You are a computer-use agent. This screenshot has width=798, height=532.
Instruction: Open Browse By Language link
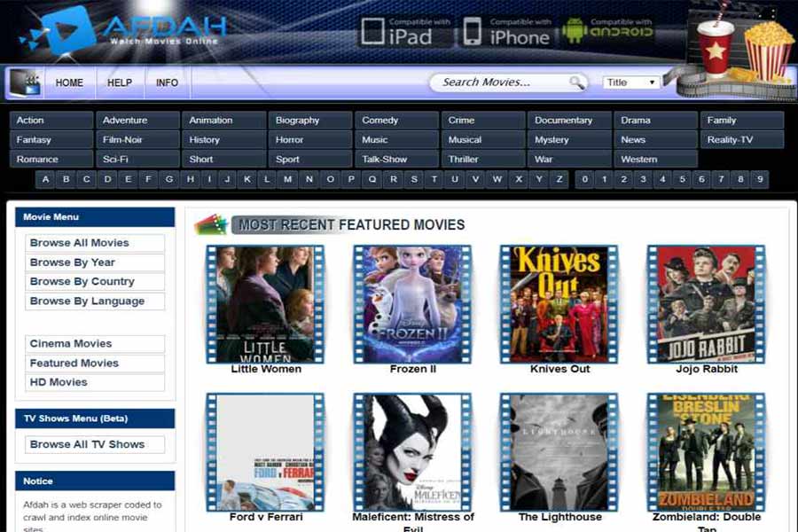(x=95, y=301)
